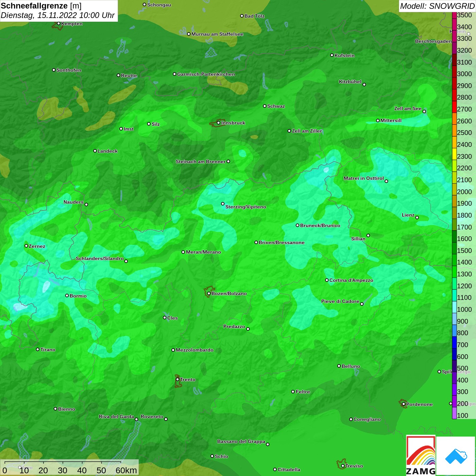Image resolution: width=476 pixels, height=476 pixels.
Task: Click the 700 blue legend color
Action: pyautogui.click(x=454, y=342)
